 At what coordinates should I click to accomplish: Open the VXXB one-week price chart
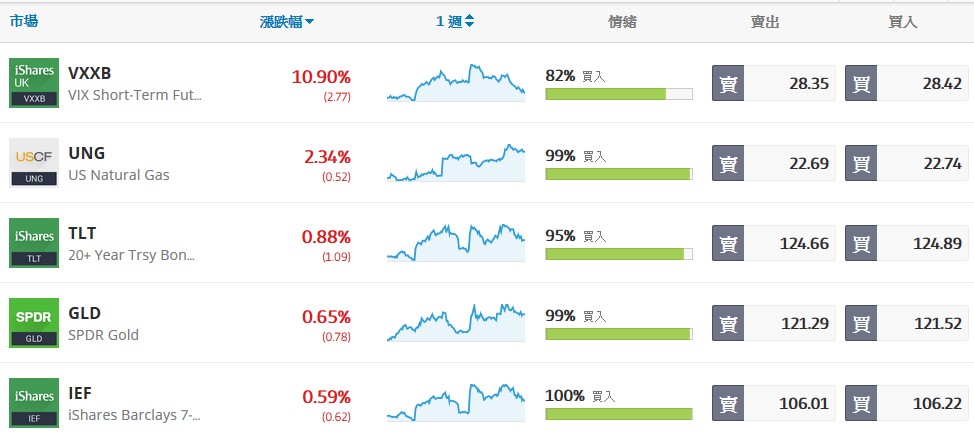[456, 83]
